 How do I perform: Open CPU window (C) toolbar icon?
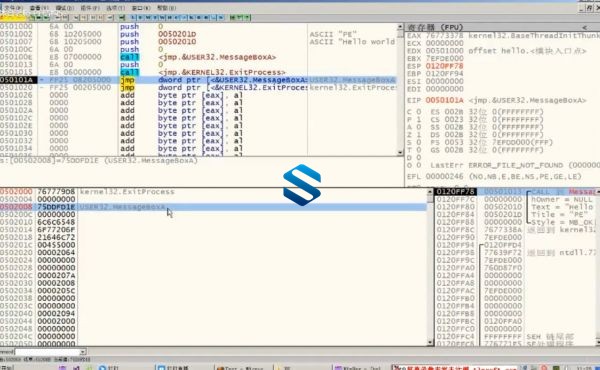click(x=176, y=17)
